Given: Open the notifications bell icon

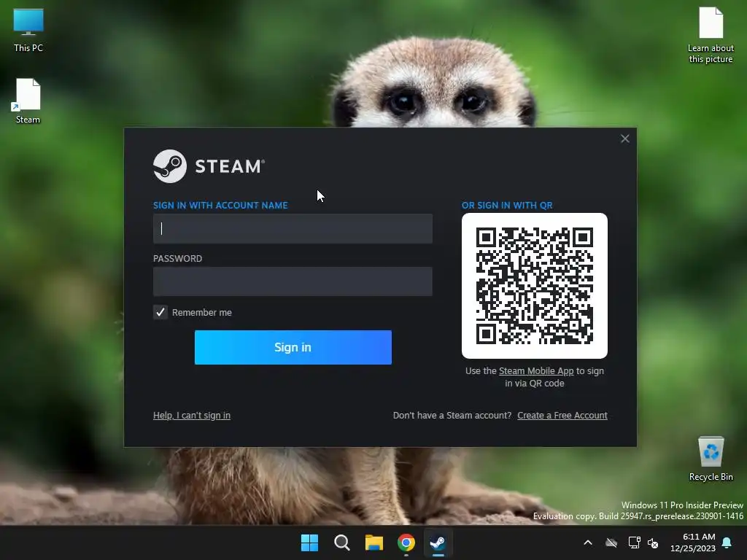Looking at the screenshot, I should click(x=727, y=542).
